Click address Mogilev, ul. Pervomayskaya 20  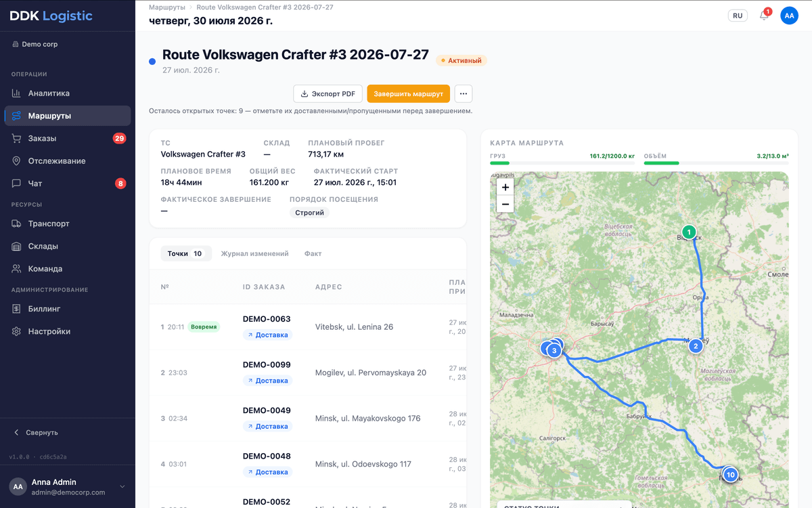pyautogui.click(x=371, y=373)
